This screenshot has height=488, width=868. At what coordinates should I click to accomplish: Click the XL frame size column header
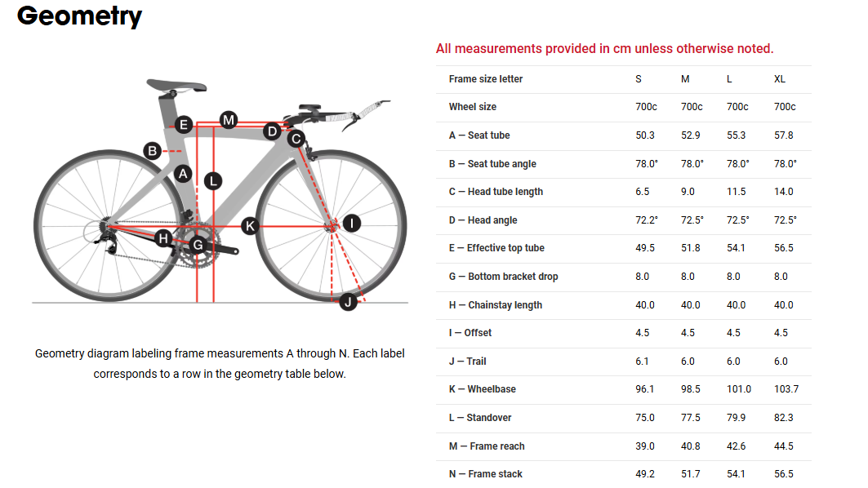(780, 79)
